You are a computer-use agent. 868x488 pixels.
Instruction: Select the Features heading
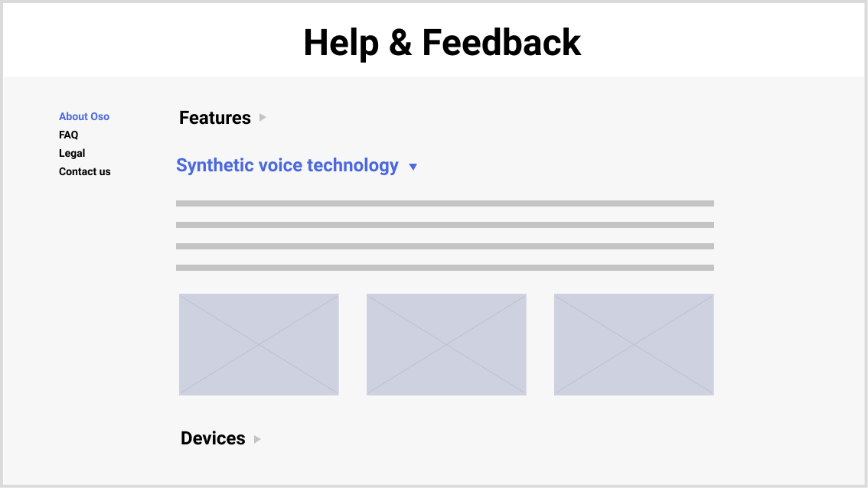(x=214, y=118)
